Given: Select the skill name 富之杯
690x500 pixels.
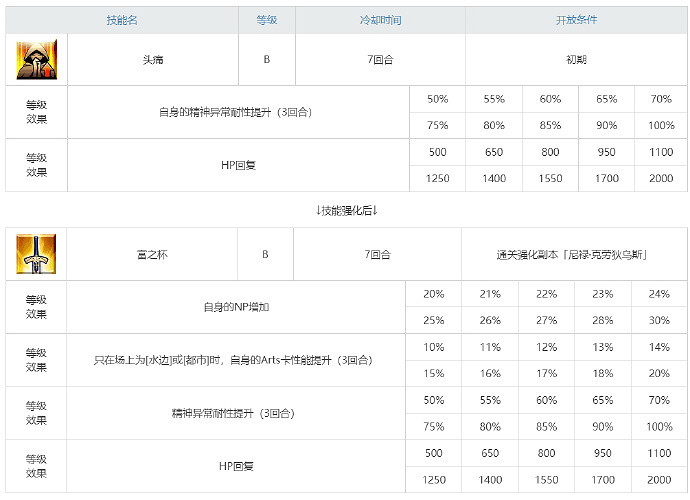Looking at the screenshot, I should click(x=152, y=254).
